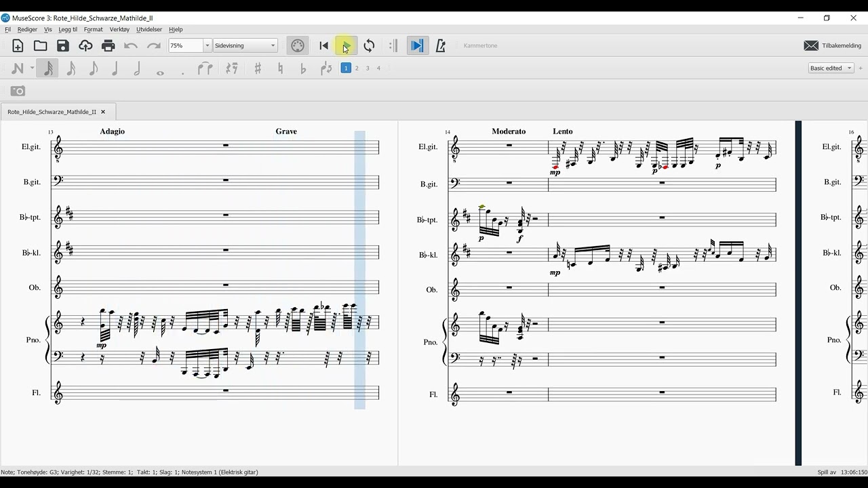This screenshot has width=868, height=488.
Task: Select voice 1
Action: 346,68
